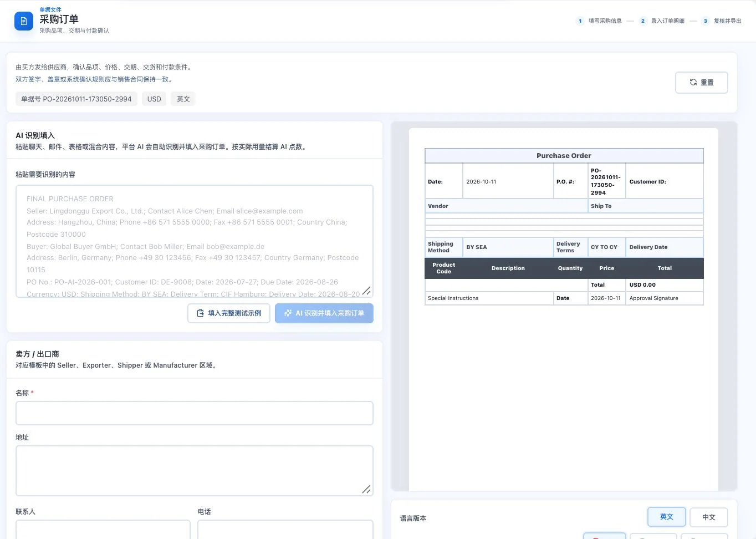Image resolution: width=756 pixels, height=539 pixels.
Task: Select the 英文 tag beside USD
Action: [183, 99]
